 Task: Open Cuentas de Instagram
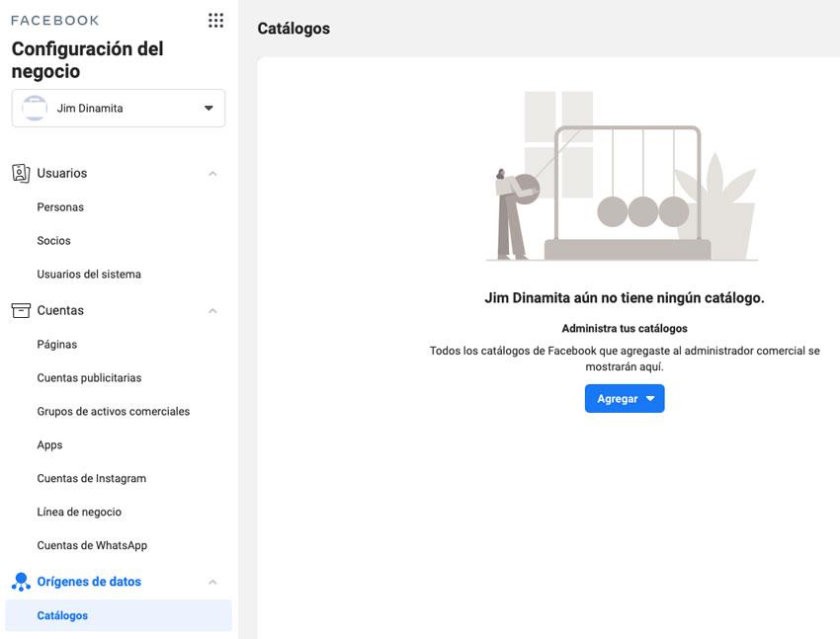[x=92, y=478]
